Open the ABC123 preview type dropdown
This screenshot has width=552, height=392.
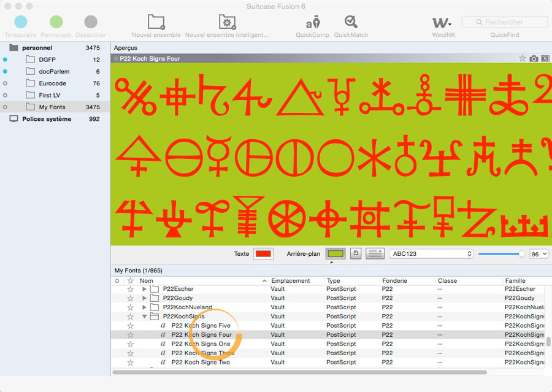click(431, 253)
